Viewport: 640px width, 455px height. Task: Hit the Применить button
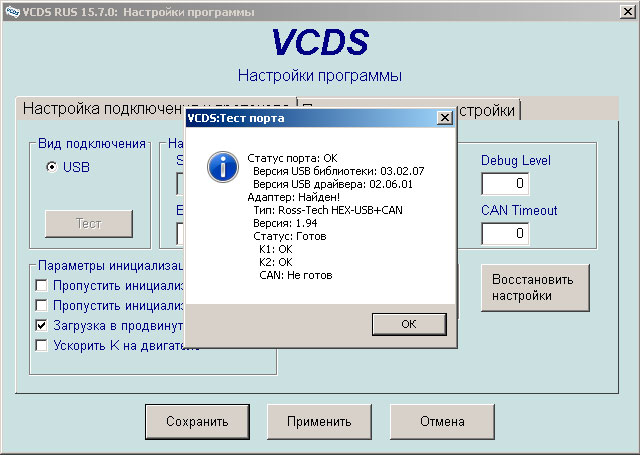[319, 422]
